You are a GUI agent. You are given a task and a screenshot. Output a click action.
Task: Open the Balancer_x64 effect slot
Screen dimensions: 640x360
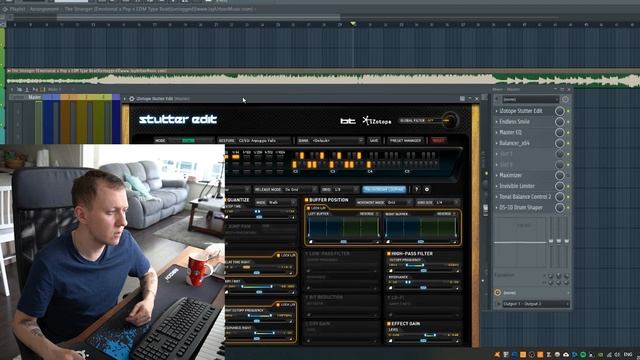514,143
